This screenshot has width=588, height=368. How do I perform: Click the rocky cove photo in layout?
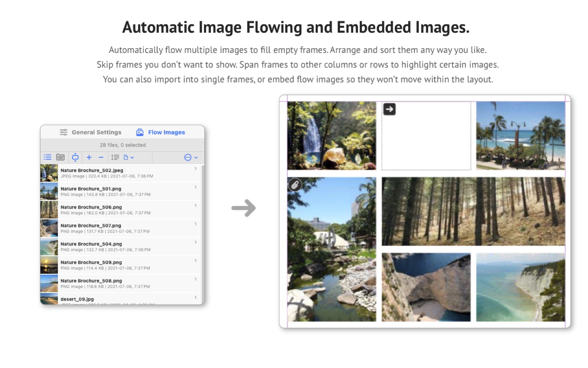426,287
